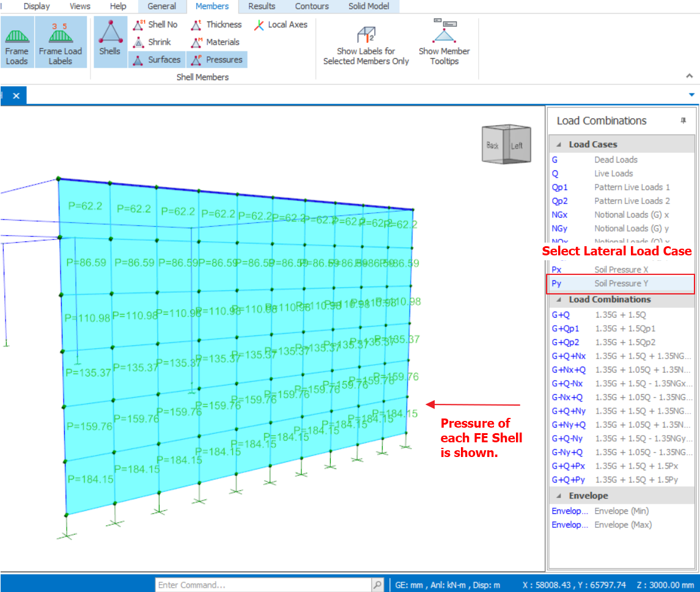Viewport: 700px width, 592px height.
Task: Show Shell No labels
Action: click(156, 24)
